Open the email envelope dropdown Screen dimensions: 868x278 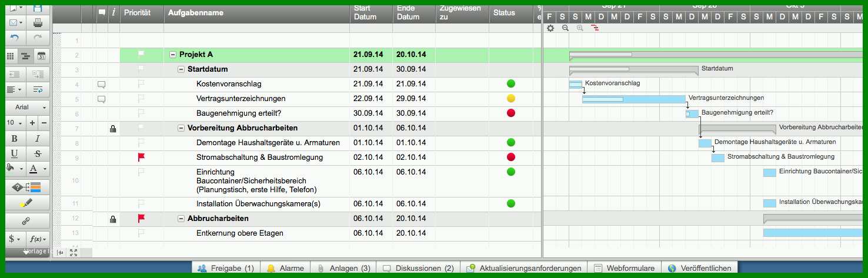(x=15, y=23)
